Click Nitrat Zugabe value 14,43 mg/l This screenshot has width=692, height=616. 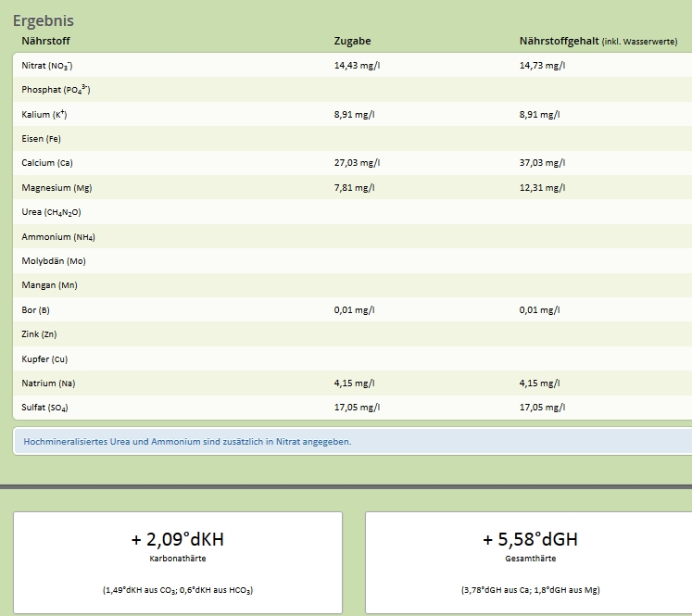click(357, 66)
